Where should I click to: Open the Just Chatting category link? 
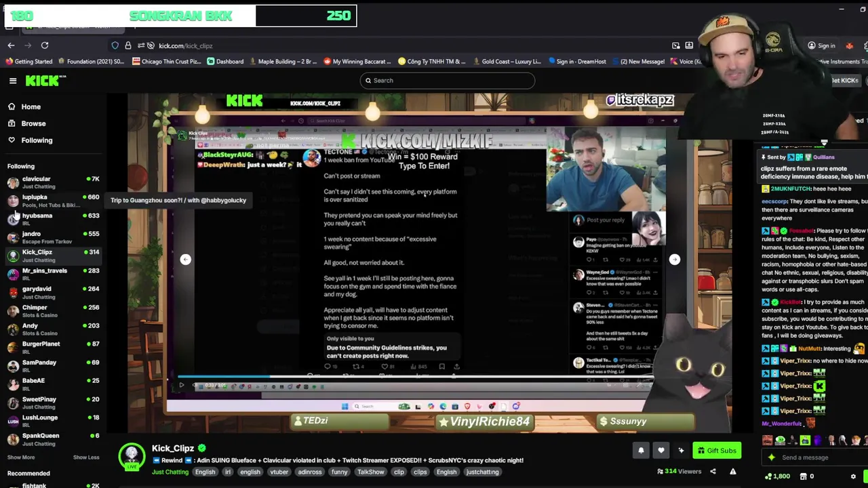(170, 472)
